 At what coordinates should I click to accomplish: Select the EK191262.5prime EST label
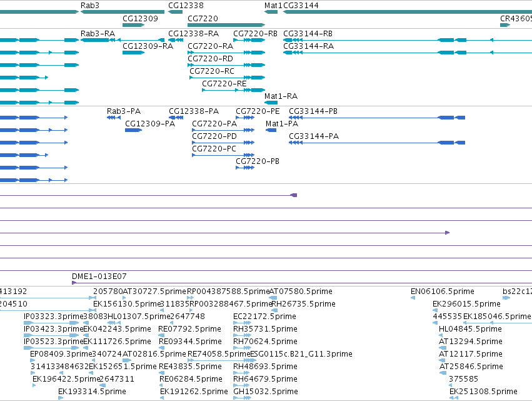click(x=194, y=392)
